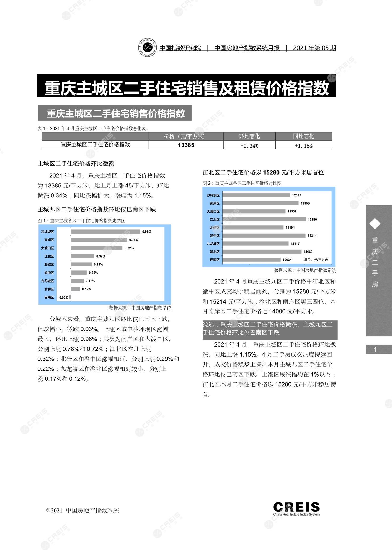Click the "13955" bar value in Figure 2
This screenshot has width=392, height=554.
(x=305, y=203)
